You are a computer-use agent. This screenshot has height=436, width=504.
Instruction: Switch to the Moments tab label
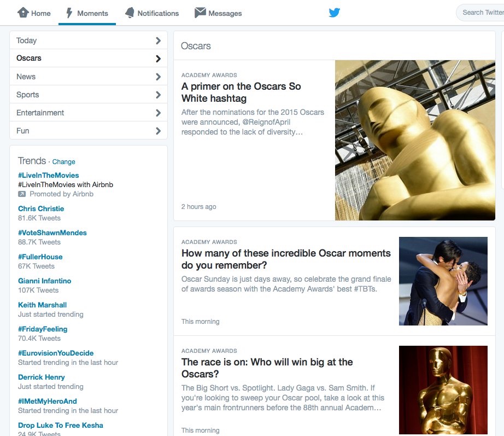(92, 13)
